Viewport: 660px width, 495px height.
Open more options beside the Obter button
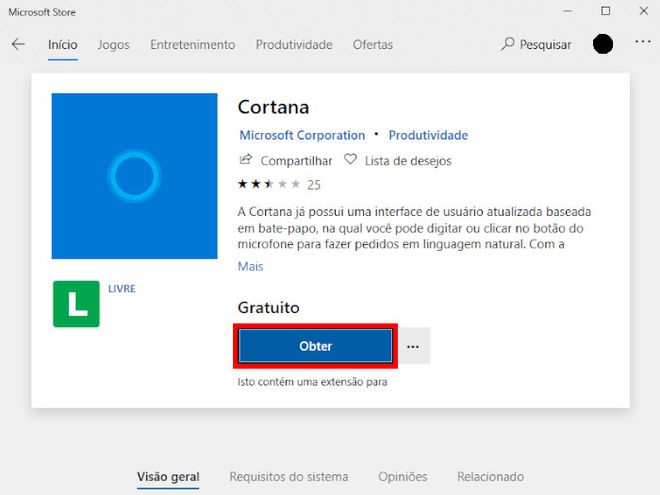pos(413,346)
